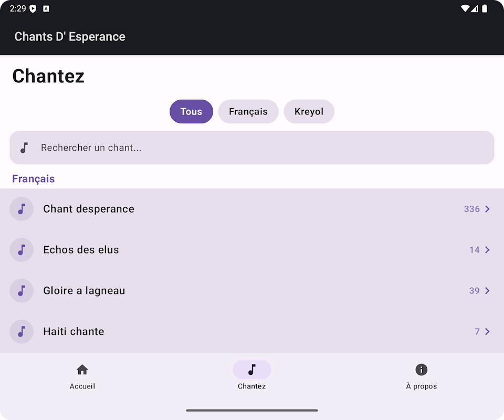Expand Chant desperance using its chevron

tap(487, 209)
